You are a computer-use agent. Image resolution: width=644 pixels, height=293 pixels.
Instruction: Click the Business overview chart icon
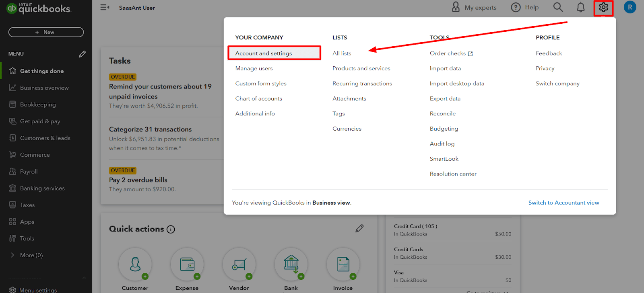pyautogui.click(x=12, y=88)
